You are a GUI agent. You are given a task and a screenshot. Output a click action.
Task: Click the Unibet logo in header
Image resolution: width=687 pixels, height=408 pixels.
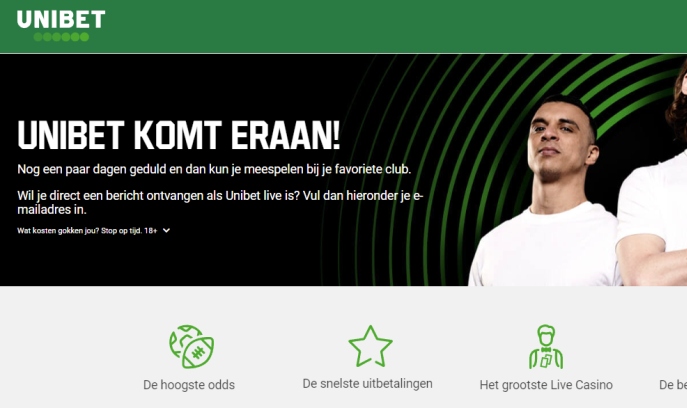[x=61, y=26]
